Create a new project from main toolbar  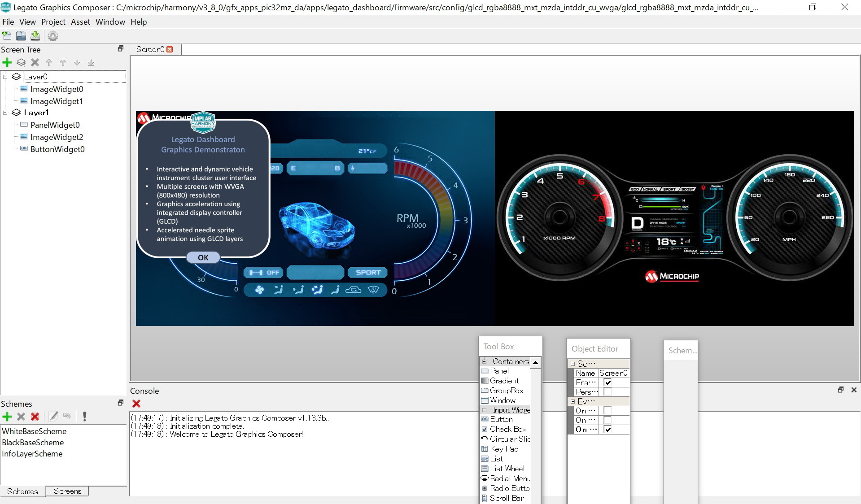coord(7,36)
